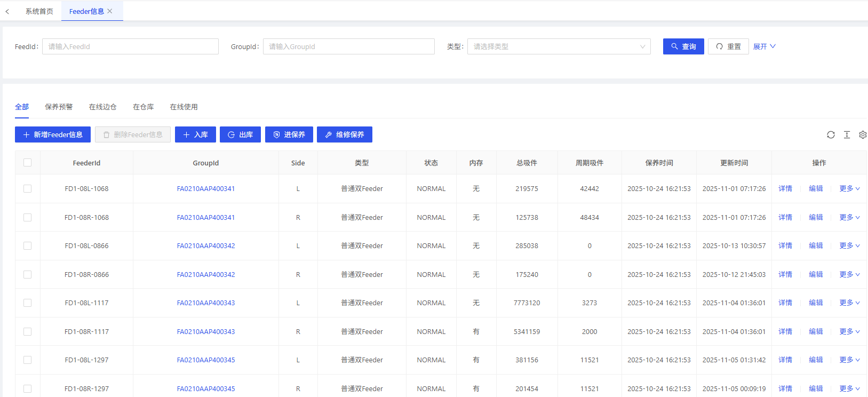Open 更多 menu for FD1-08L-0866 row
Screen dimensions: 868x397
[849, 246]
